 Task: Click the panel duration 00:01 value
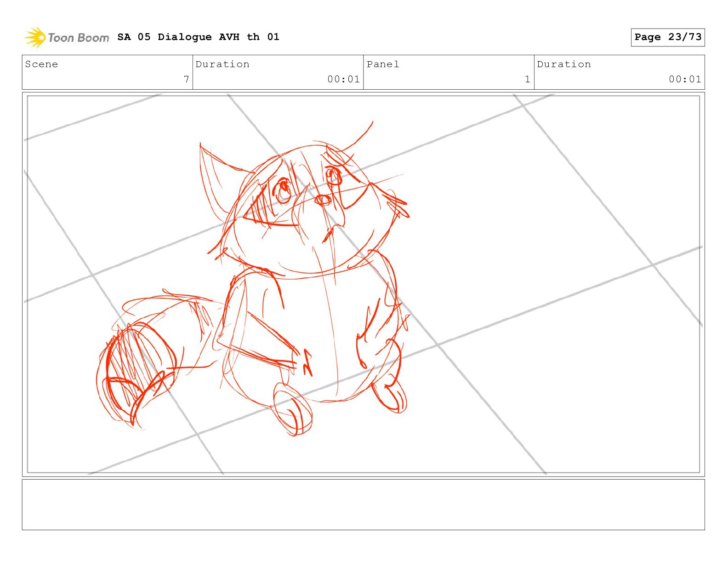pos(685,79)
